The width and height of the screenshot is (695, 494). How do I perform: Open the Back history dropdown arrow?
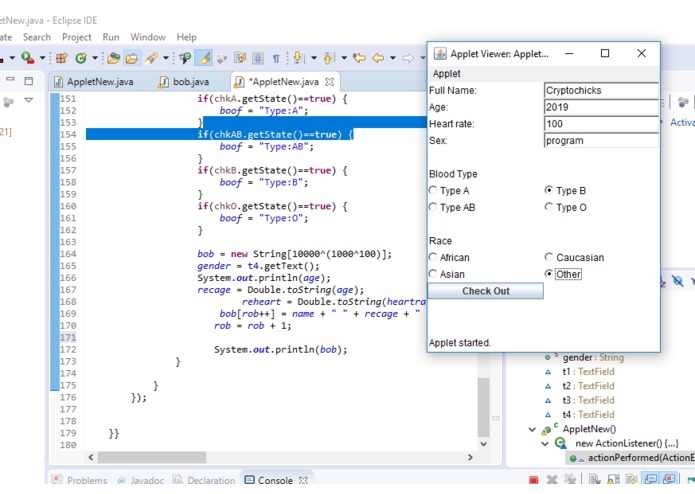pos(393,58)
